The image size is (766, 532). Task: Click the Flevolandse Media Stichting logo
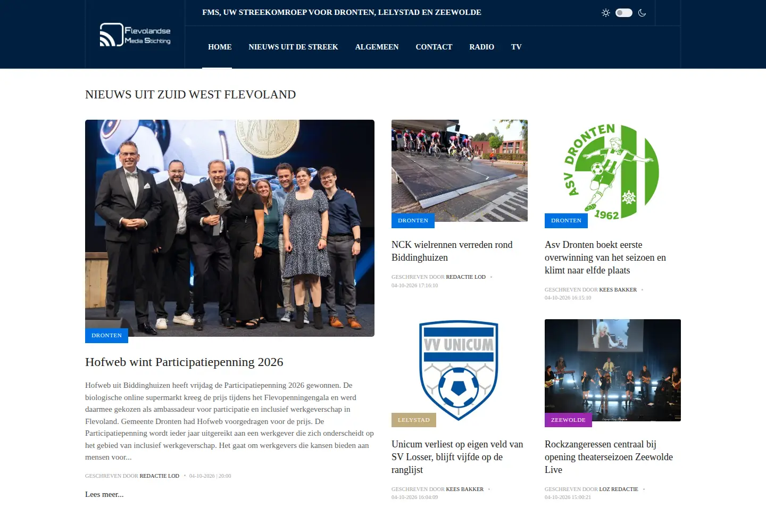click(x=135, y=35)
